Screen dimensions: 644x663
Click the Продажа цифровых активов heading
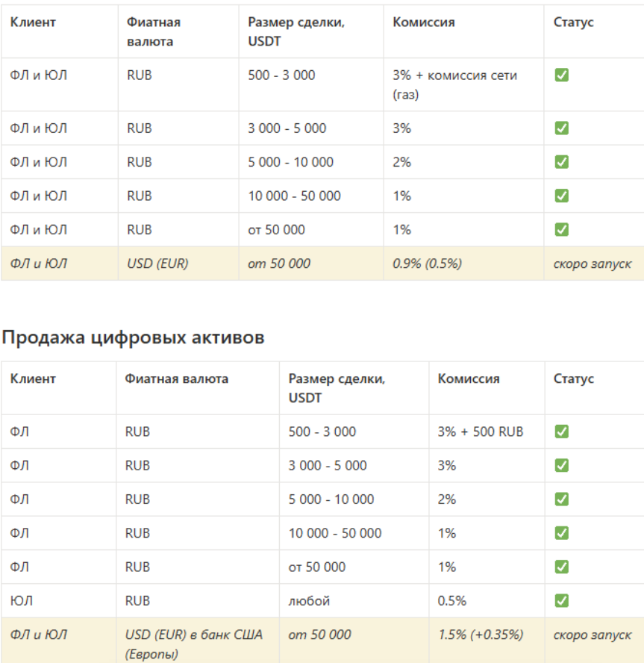click(x=133, y=337)
